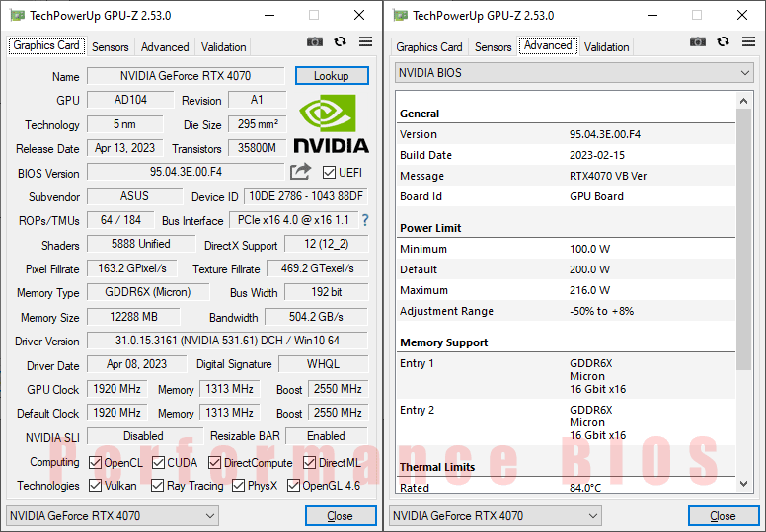Switch to Graphics Card tab in right window
766x532 pixels.
point(429,47)
